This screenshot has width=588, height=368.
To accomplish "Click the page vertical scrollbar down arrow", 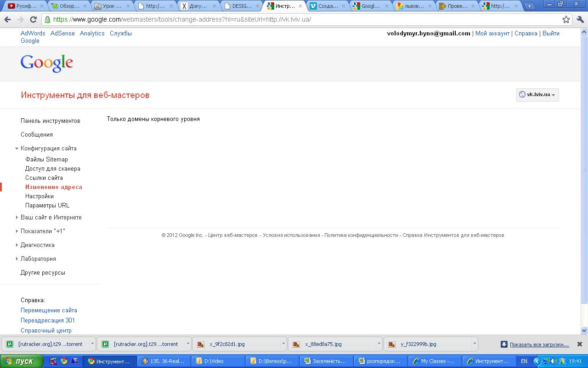I will click(584, 330).
